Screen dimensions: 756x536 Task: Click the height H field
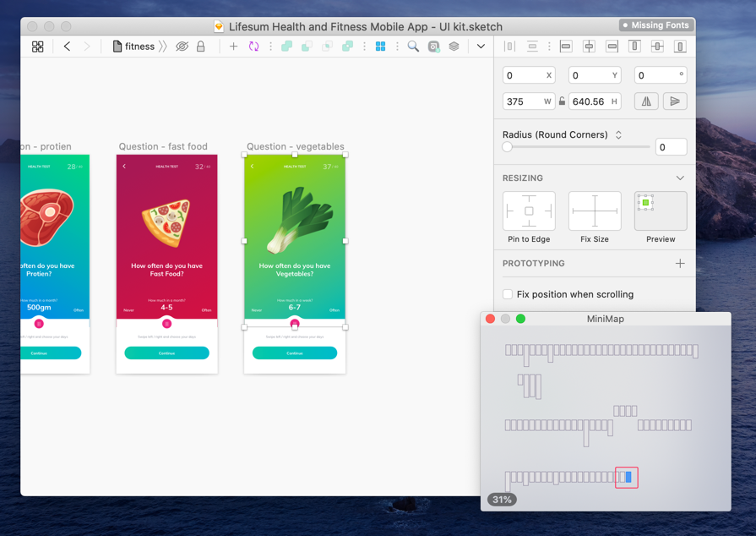pos(595,101)
